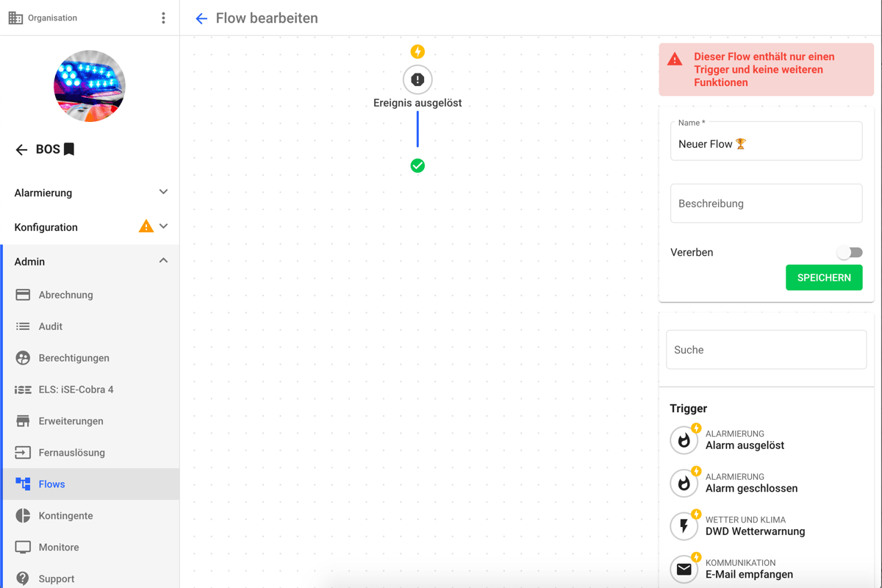Viewport: 882px width, 588px height.
Task: Go to the Berechtigungen menu entry
Action: pos(90,358)
